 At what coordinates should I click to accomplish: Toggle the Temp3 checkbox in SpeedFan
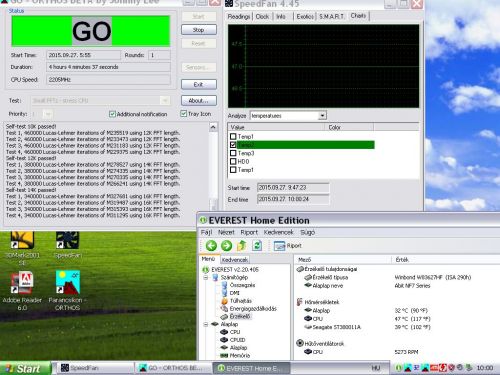[233, 153]
